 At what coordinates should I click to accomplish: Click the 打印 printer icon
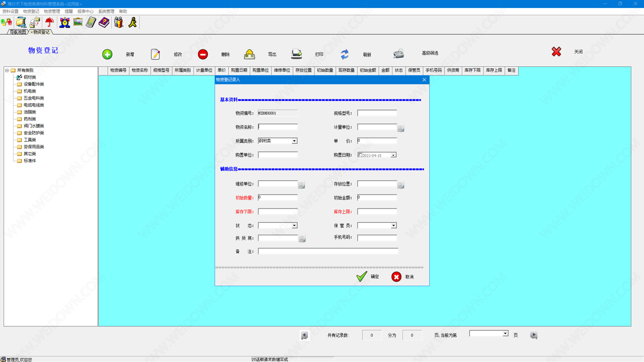297,54
